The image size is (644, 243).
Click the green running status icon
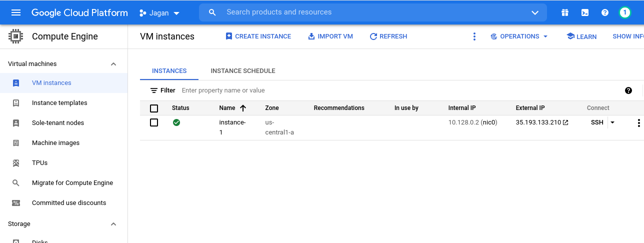176,122
